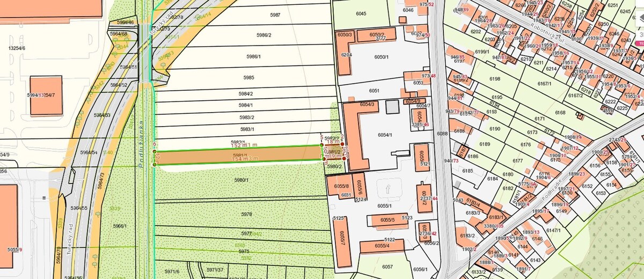
Task: Click parcel 6198 label
Action: click(495, 79)
